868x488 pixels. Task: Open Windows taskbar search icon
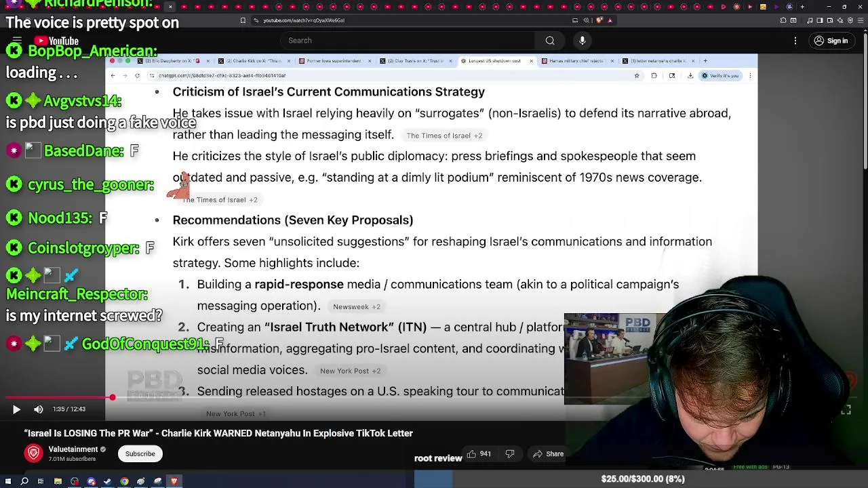pyautogui.click(x=24, y=481)
